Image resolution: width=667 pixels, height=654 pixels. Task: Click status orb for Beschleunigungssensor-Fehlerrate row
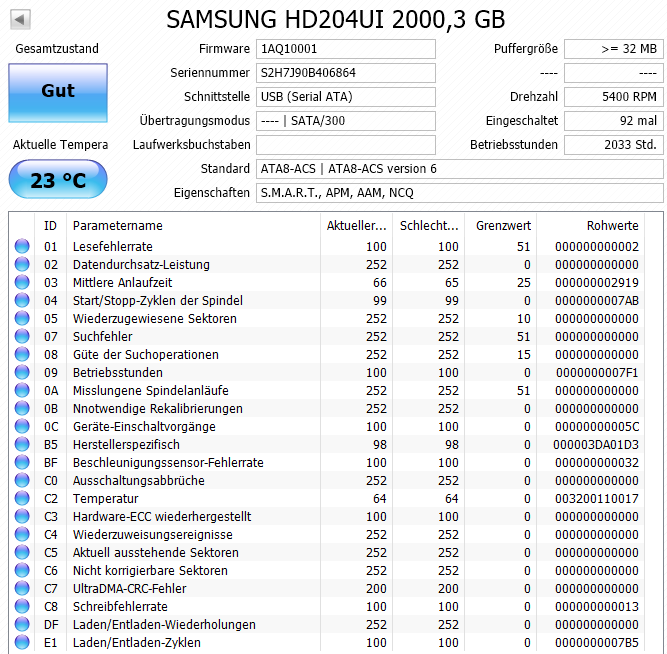(22, 462)
